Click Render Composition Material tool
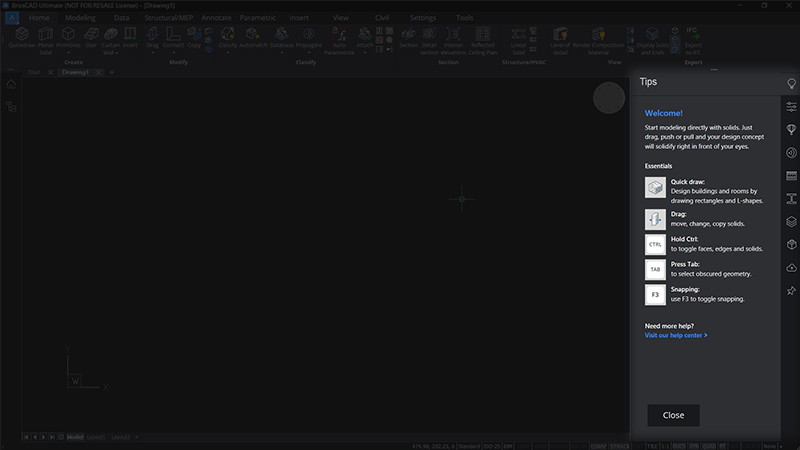 (598, 41)
